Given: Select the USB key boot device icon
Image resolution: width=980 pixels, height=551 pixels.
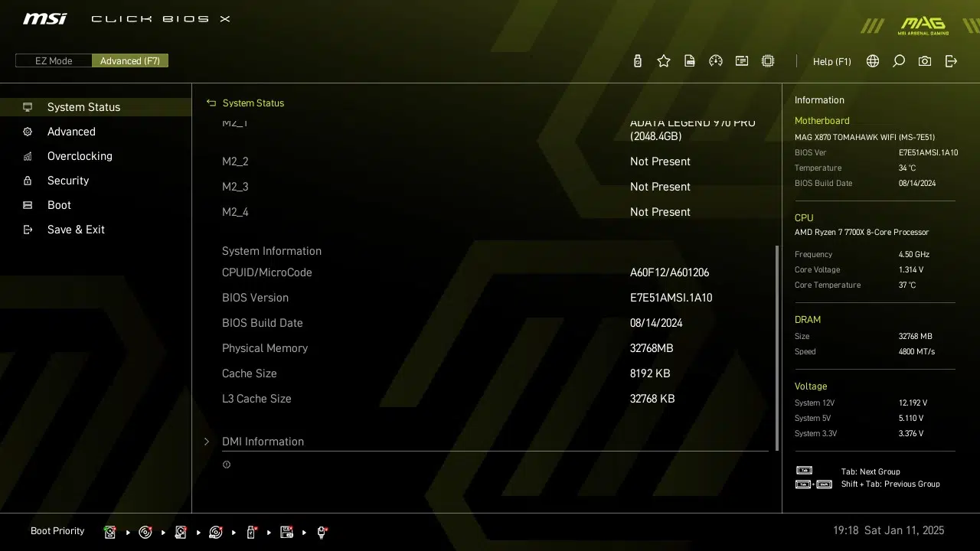Looking at the screenshot, I should point(251,532).
